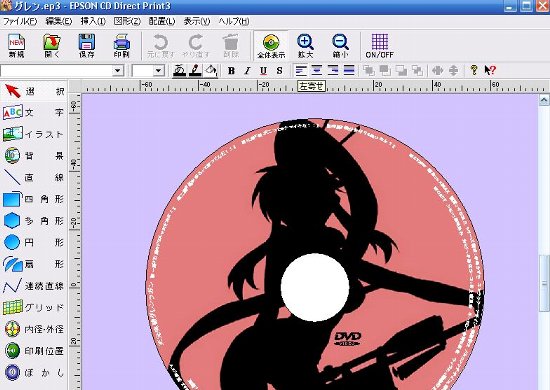Select the 連続直線 polyline tool

[34, 286]
